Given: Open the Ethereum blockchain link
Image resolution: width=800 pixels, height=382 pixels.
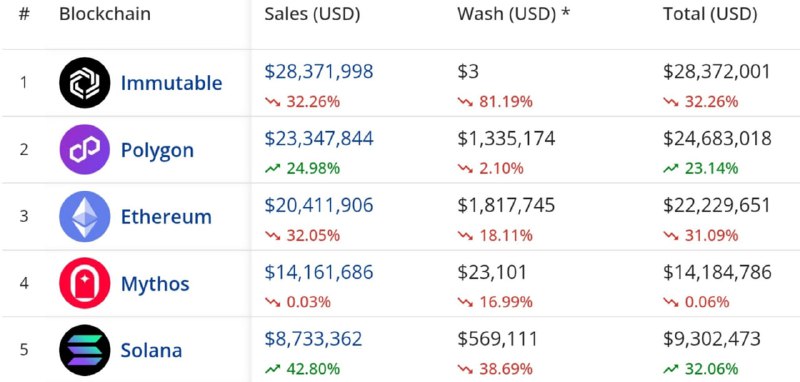Looking at the screenshot, I should pos(166,217).
